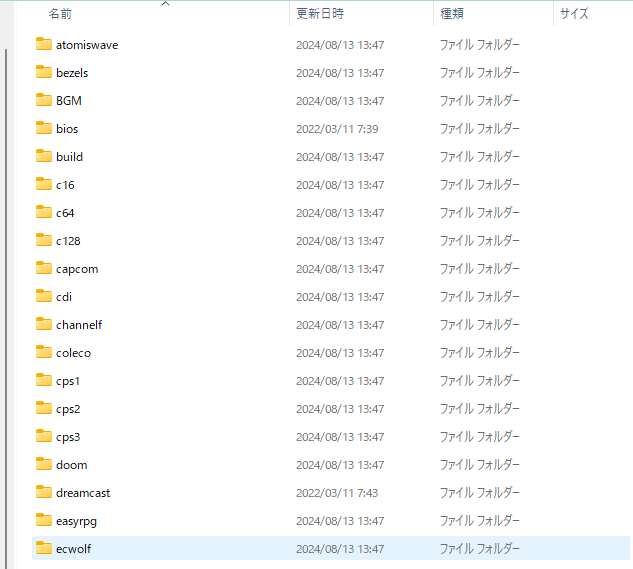
Task: Click the bezels folder icon
Action: point(44,72)
